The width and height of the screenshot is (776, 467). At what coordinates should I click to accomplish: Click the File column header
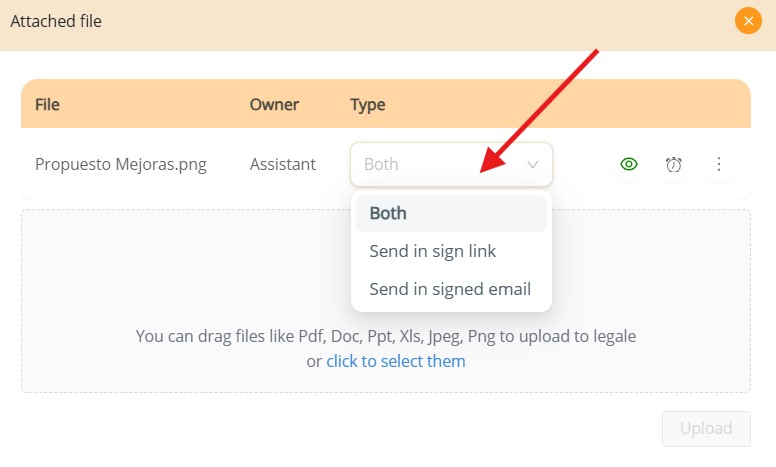point(47,105)
